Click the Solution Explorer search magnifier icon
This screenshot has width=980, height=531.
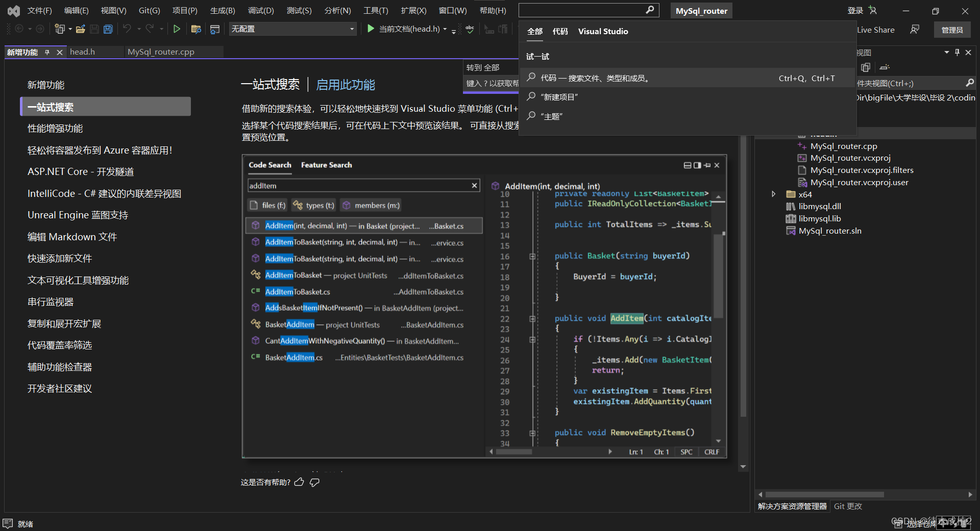(x=970, y=83)
